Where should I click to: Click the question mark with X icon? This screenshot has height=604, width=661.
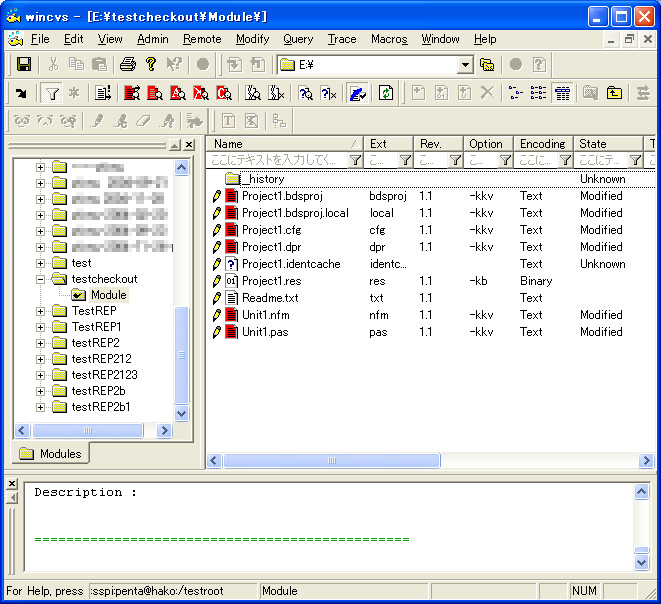click(x=328, y=93)
